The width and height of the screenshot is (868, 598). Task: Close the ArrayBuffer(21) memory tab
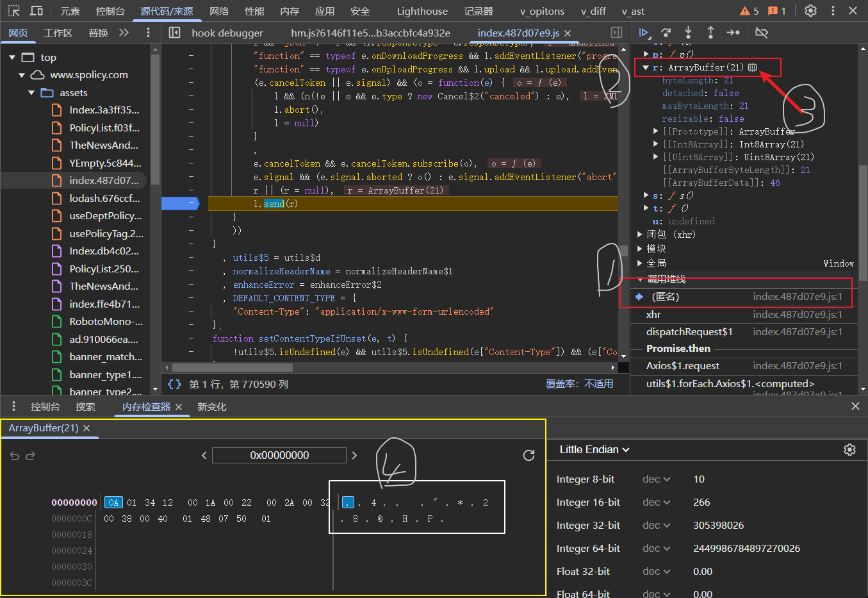86,428
